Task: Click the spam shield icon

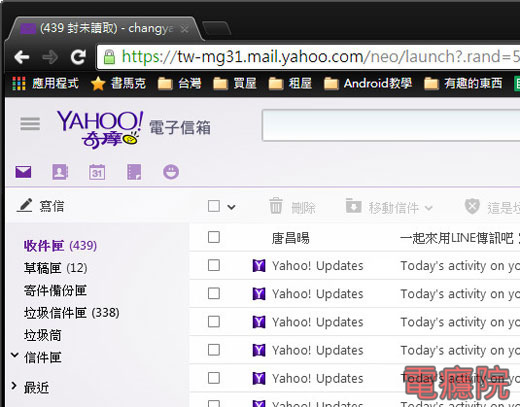Action: tap(472, 206)
